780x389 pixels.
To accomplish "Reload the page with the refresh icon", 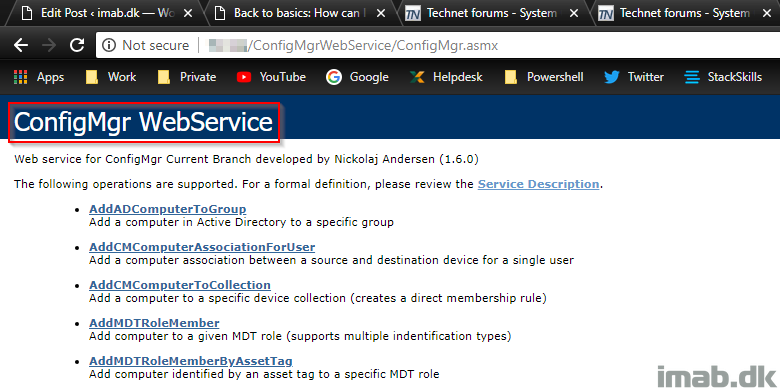I will pyautogui.click(x=77, y=46).
